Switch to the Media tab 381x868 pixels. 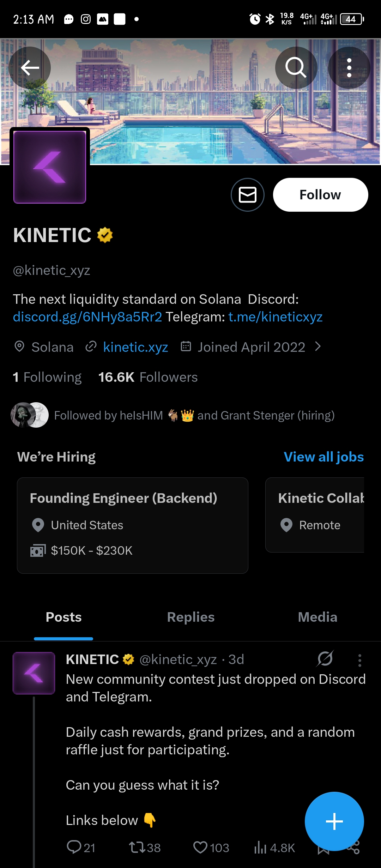[x=317, y=617]
